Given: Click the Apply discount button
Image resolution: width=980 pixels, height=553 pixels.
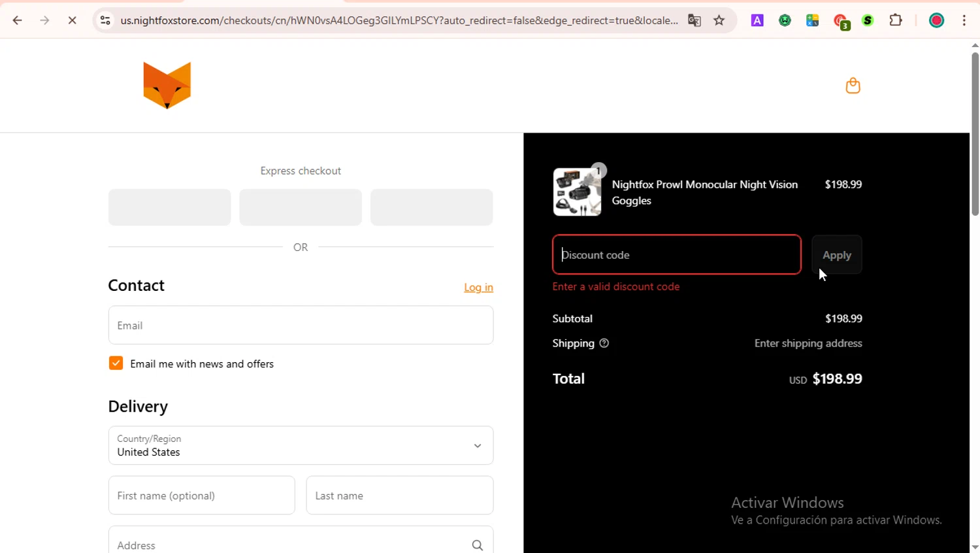Looking at the screenshot, I should pos(837,255).
